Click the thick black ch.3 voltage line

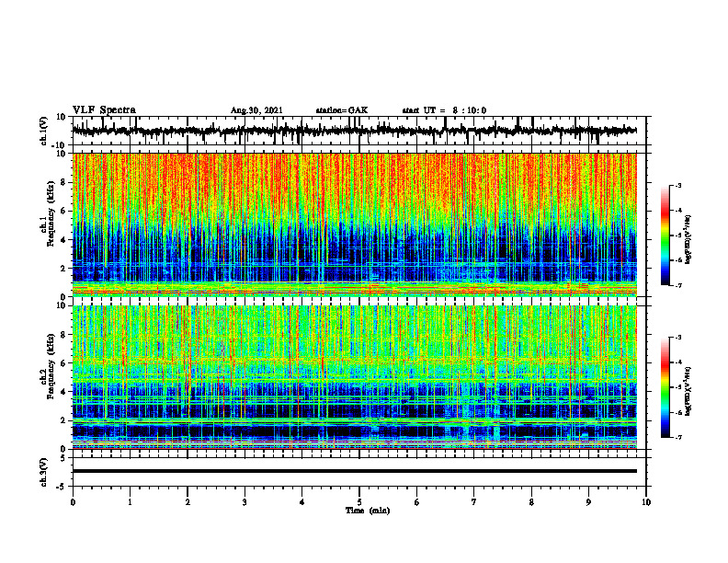(354, 471)
